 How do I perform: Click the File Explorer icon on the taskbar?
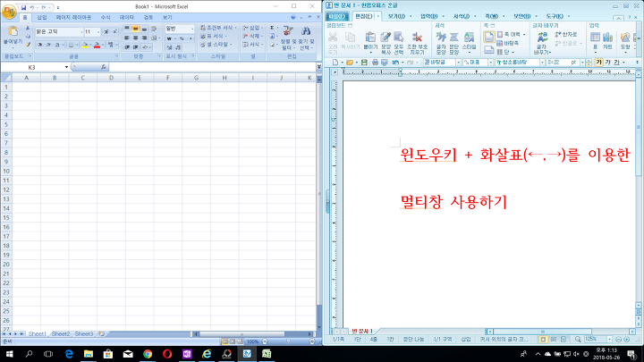pos(89,354)
